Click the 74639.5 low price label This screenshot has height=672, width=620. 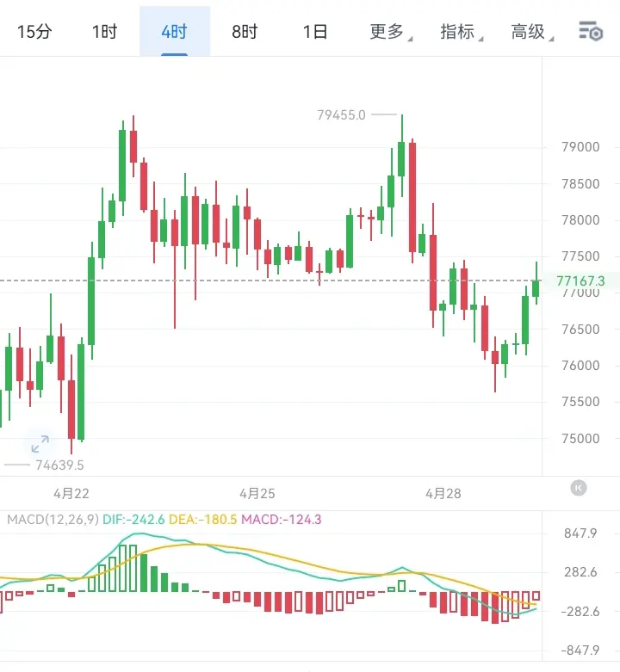coord(59,465)
